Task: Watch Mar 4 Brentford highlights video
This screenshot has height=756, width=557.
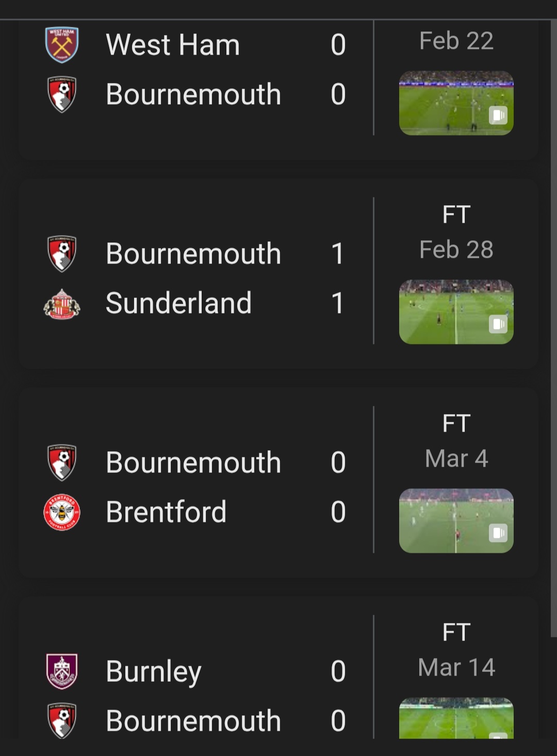Action: coord(456,521)
